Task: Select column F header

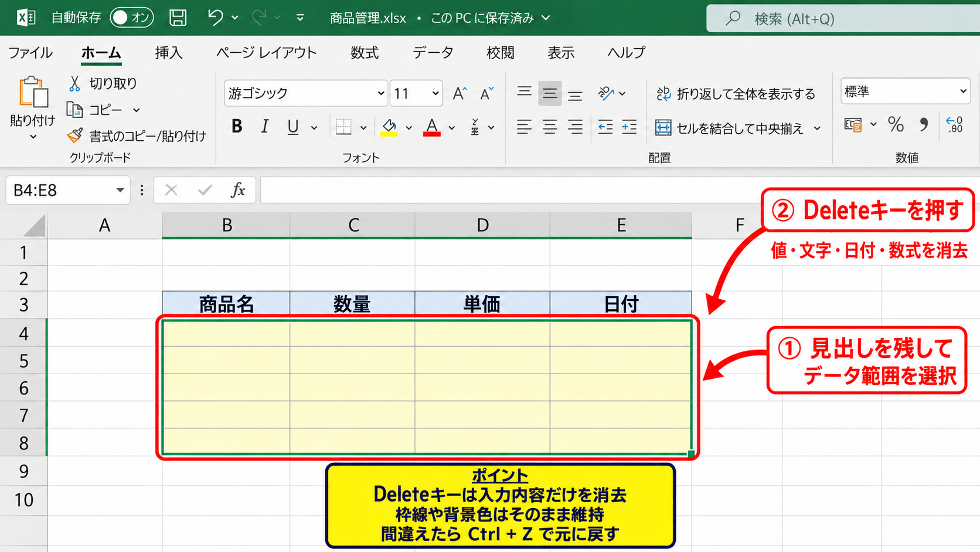Action: click(740, 225)
